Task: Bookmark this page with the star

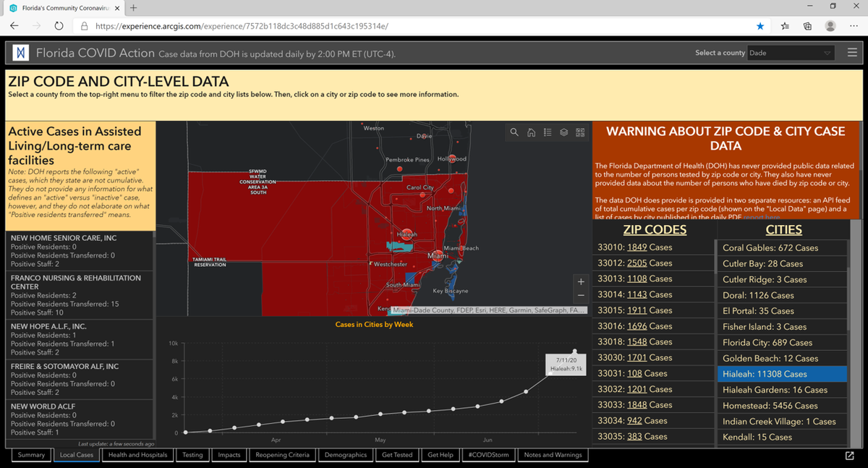Action: (x=760, y=25)
